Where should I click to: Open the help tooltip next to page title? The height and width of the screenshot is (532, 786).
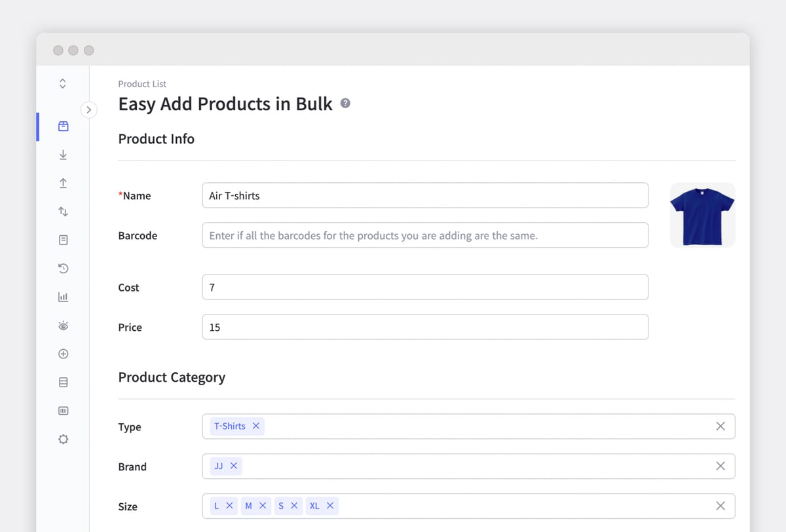[345, 104]
